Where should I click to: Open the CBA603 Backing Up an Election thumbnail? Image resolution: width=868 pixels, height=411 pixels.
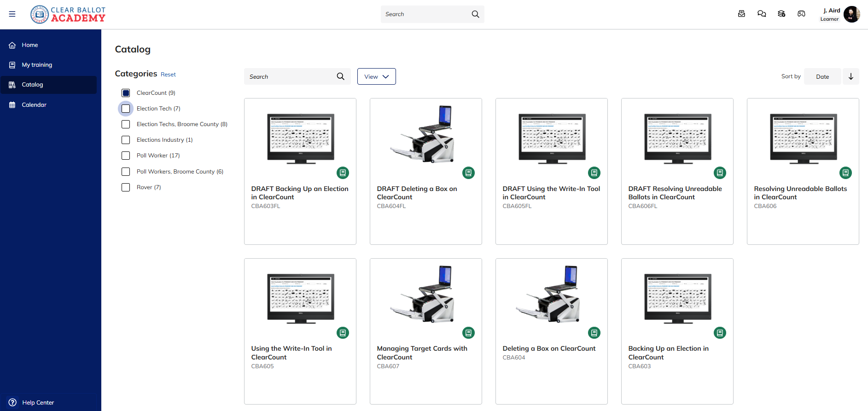tap(677, 299)
